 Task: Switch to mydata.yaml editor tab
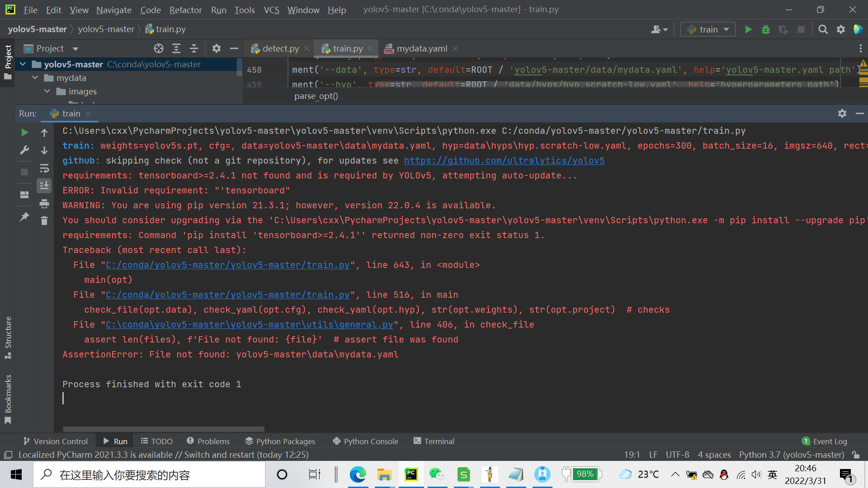(x=422, y=48)
